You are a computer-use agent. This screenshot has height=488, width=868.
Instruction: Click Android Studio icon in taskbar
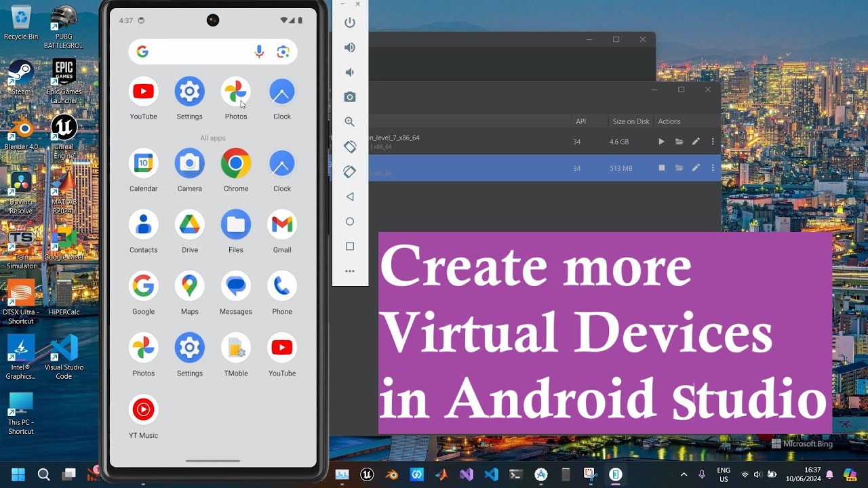point(541,474)
